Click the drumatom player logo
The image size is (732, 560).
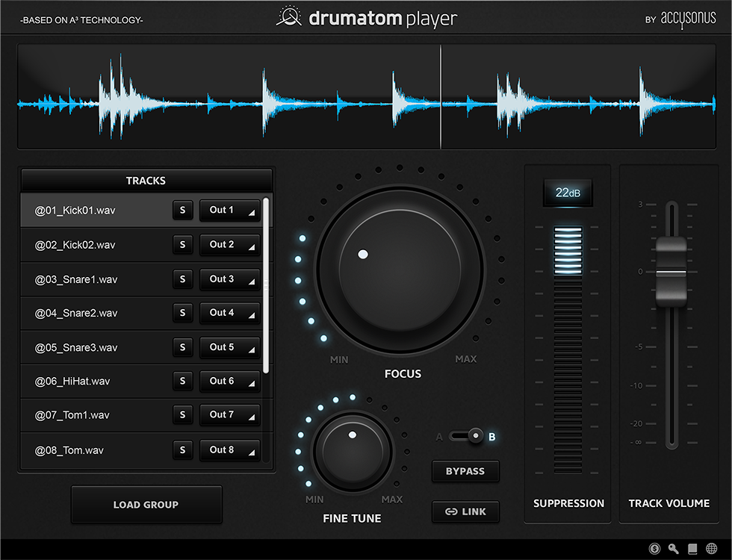click(367, 18)
